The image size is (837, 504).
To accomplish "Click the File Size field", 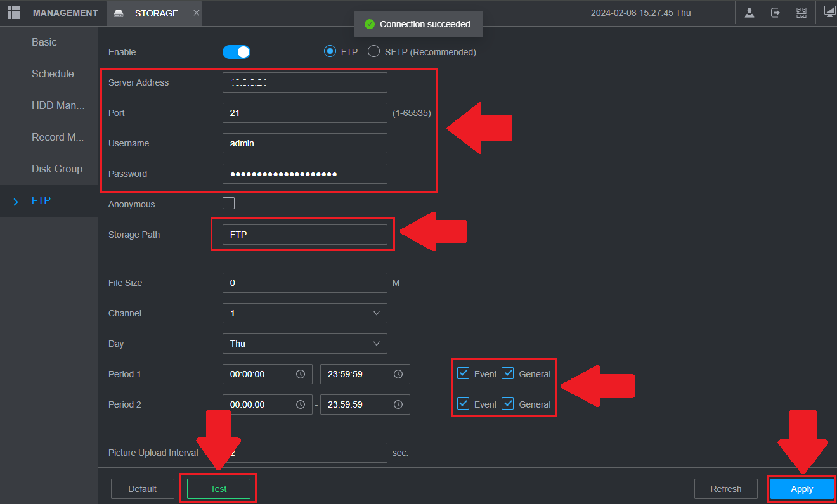I will tap(305, 283).
